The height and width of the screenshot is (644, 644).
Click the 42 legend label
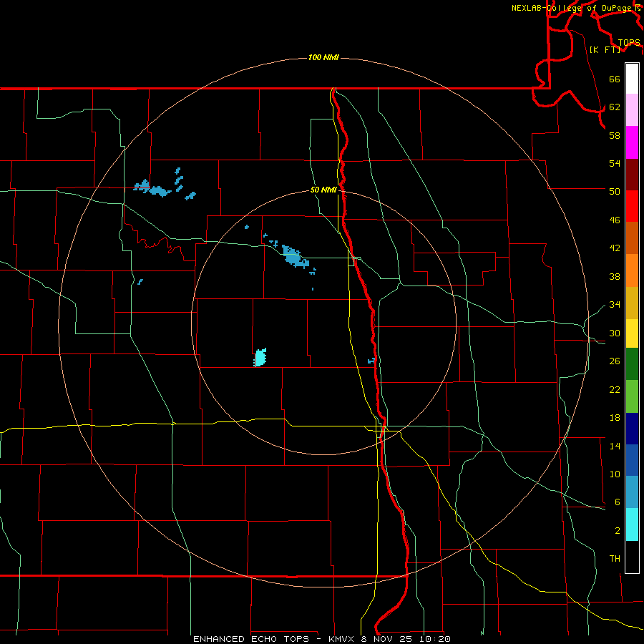coord(615,248)
